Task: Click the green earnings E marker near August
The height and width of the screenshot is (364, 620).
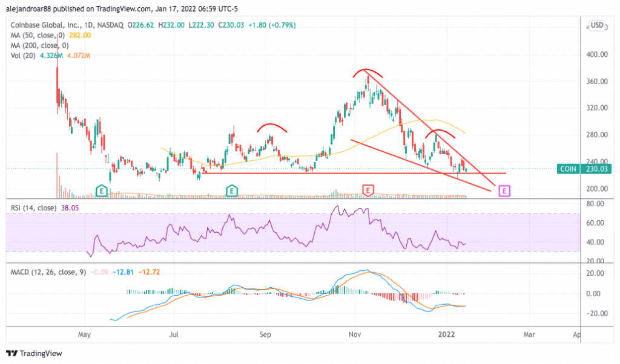Action: coord(232,191)
